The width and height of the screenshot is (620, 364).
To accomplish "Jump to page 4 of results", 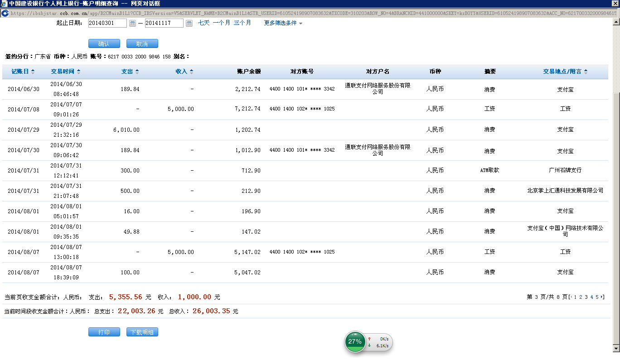I will pos(591,297).
